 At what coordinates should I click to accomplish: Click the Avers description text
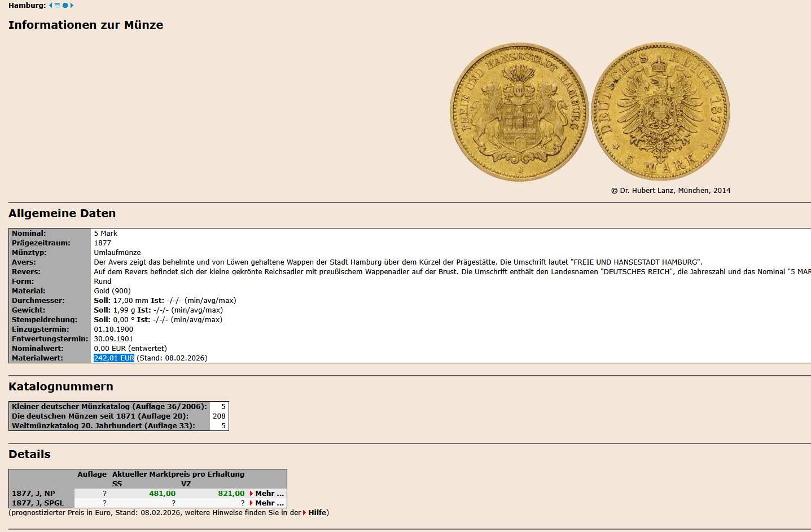(x=398, y=262)
